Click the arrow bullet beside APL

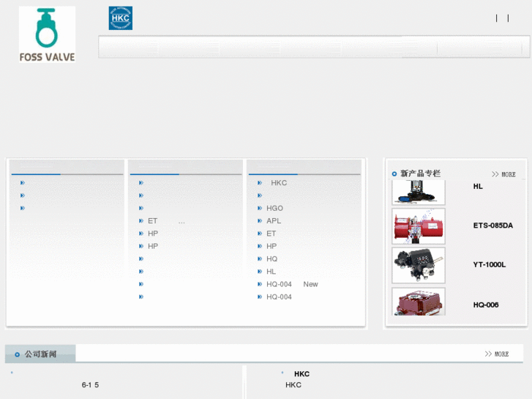point(260,220)
